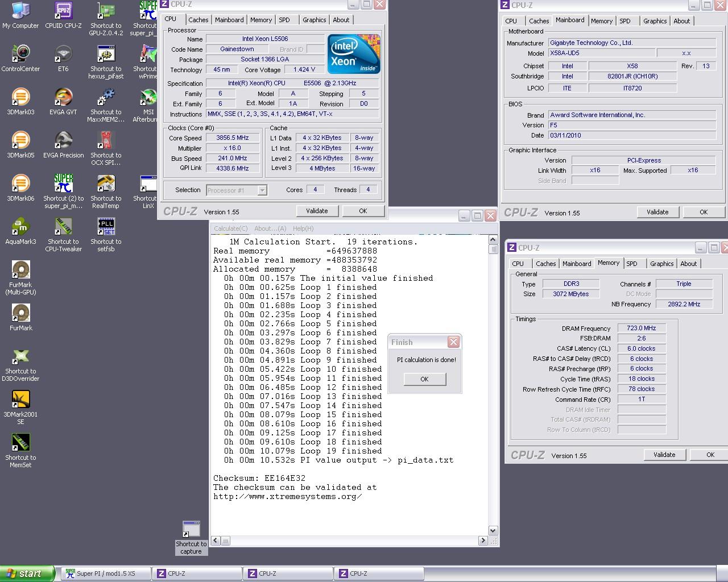Click mainboard Model field X58A-UD5
Viewport: 728px width, 582px height.
(601, 53)
